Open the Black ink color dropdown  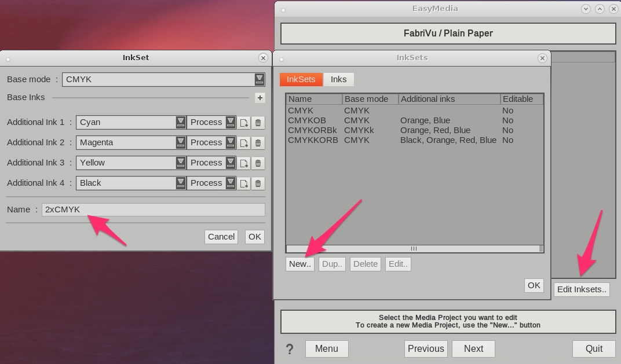click(181, 183)
